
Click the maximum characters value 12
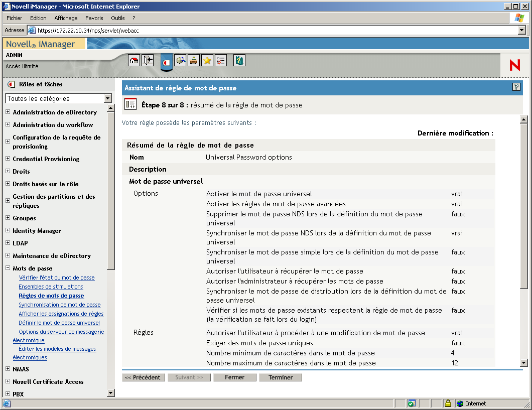455,363
